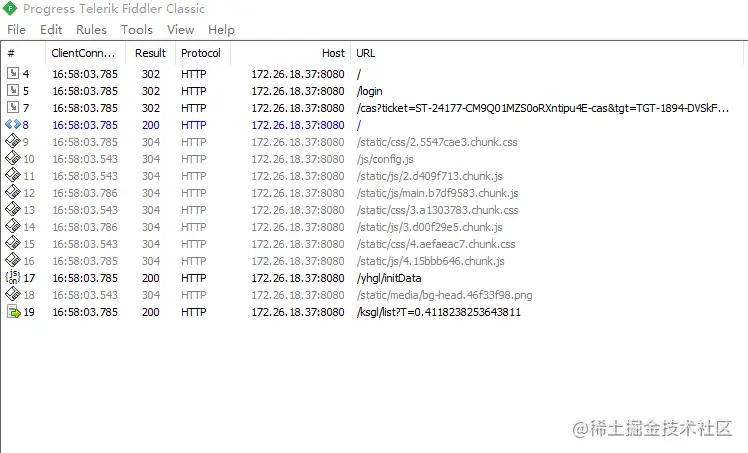Click the redirect icon for session 7
Image resolution: width=748 pixels, height=453 pixels.
[x=13, y=108]
